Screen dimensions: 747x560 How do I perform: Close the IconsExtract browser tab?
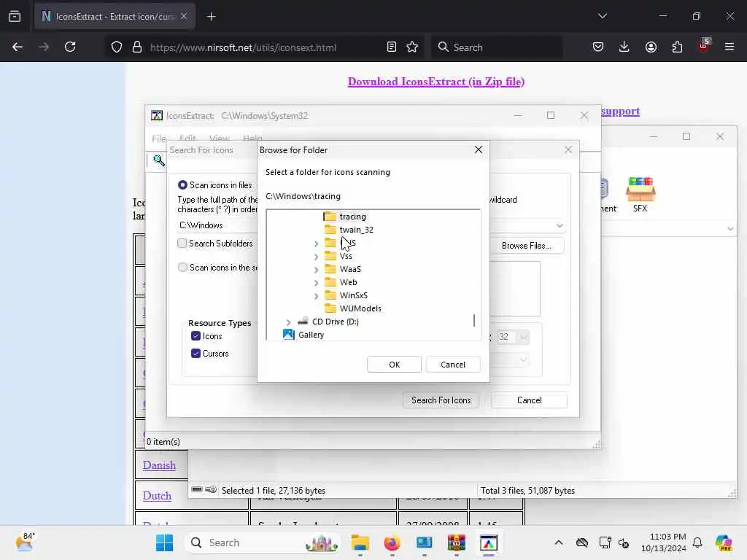184,17
